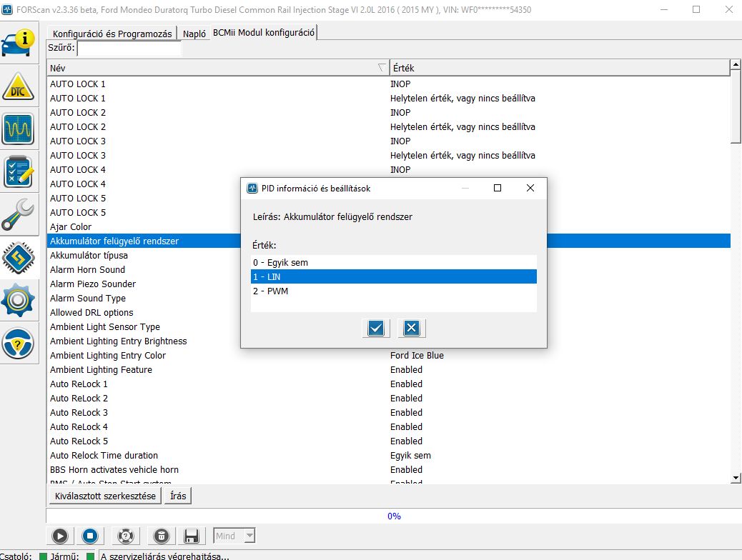742x560 pixels.
Task: Click the Név column header
Action: [218, 68]
